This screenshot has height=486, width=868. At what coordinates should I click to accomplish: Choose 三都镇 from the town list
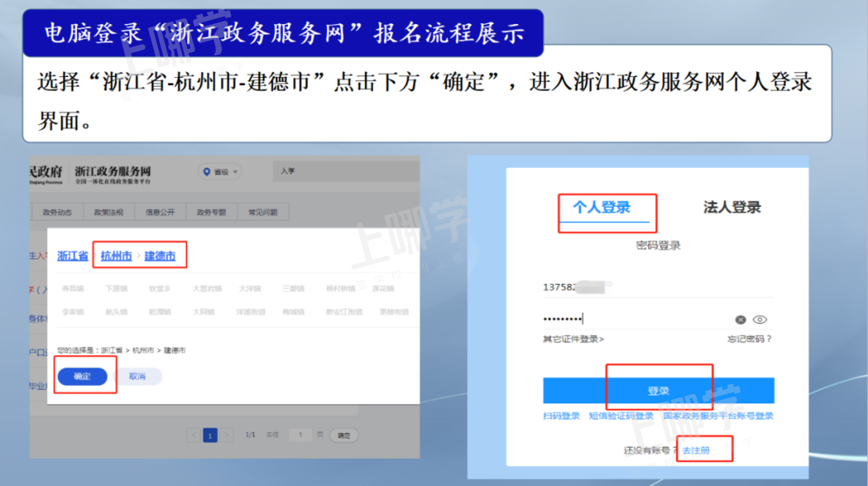(x=294, y=288)
